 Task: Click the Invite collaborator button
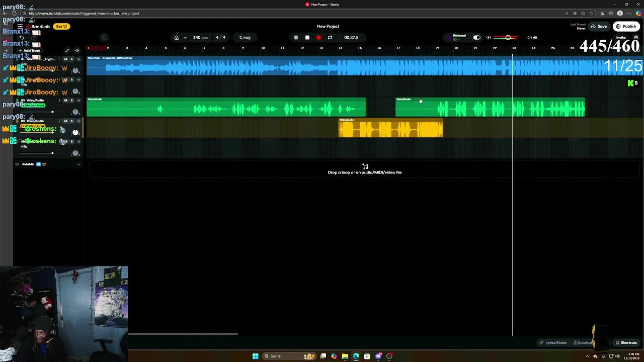(621, 38)
